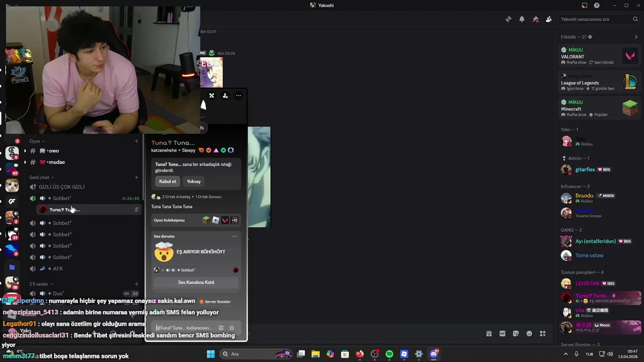The image size is (644, 362).
Task: Open the Oyun Koleksiyonu game collection row
Action: click(x=196, y=220)
